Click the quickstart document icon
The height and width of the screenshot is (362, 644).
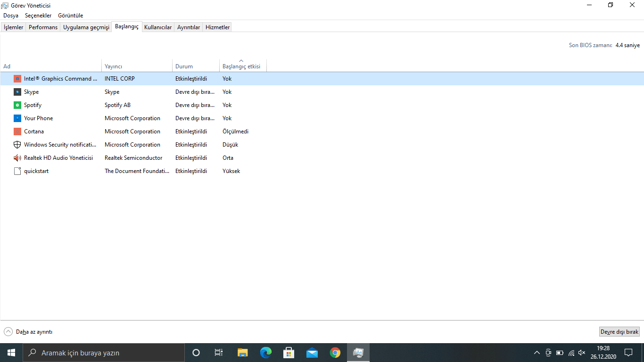(x=17, y=171)
